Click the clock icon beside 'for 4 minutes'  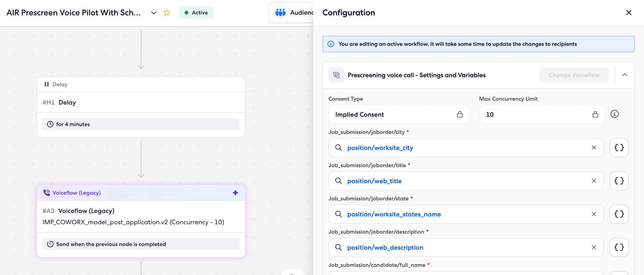click(50, 124)
